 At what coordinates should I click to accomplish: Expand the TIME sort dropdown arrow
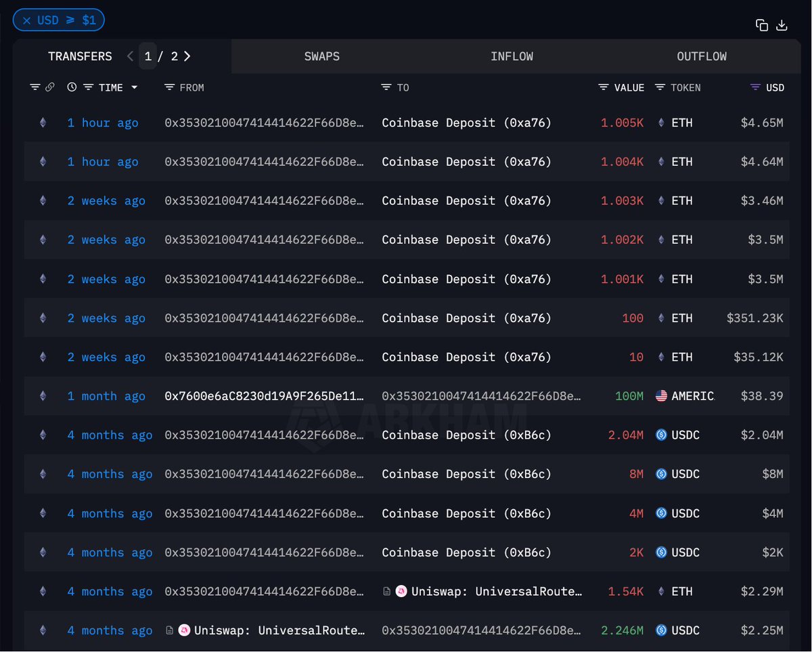coord(134,87)
